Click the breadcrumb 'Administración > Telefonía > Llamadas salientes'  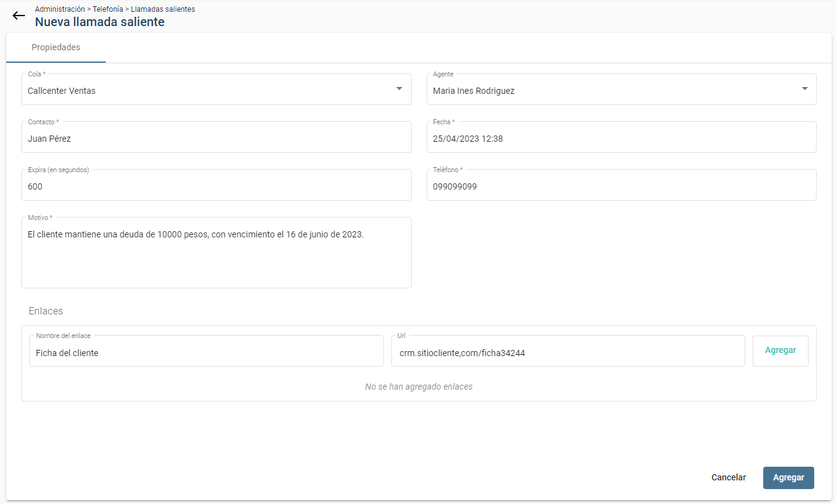click(x=115, y=9)
